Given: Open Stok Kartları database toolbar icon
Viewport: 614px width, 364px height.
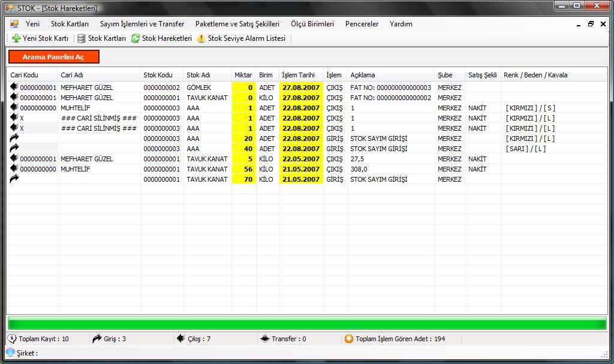Looking at the screenshot, I should [x=82, y=38].
